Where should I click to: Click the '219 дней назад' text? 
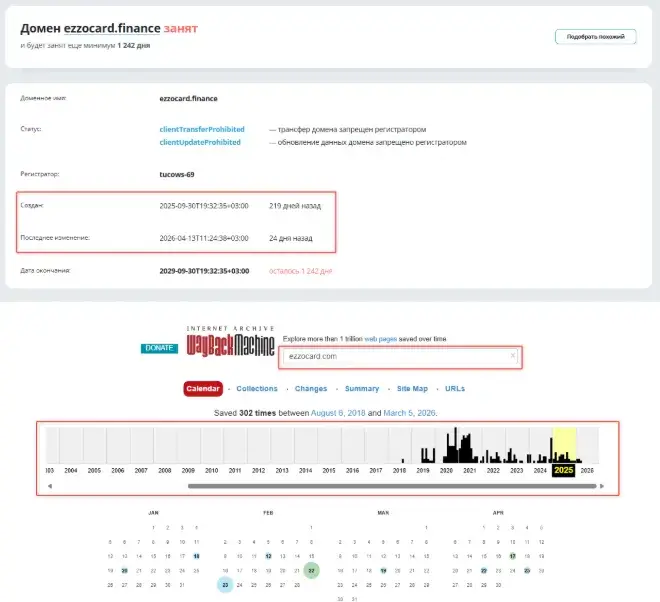(x=295, y=206)
